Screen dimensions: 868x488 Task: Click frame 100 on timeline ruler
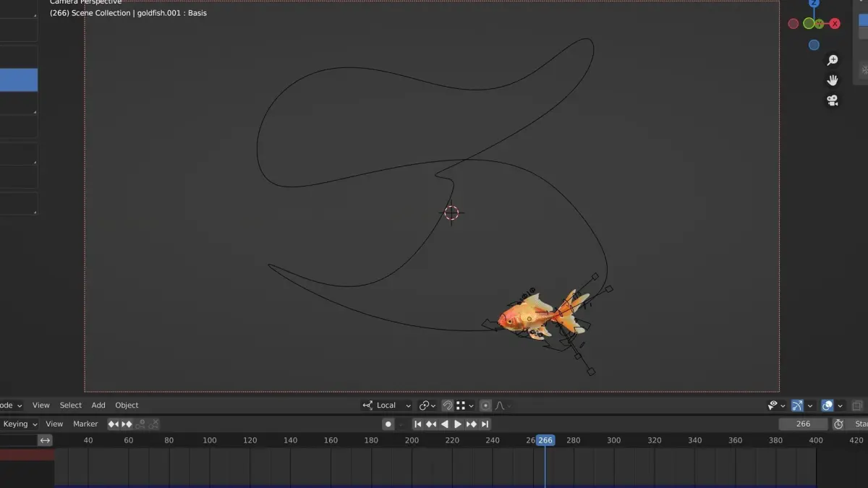tap(210, 440)
